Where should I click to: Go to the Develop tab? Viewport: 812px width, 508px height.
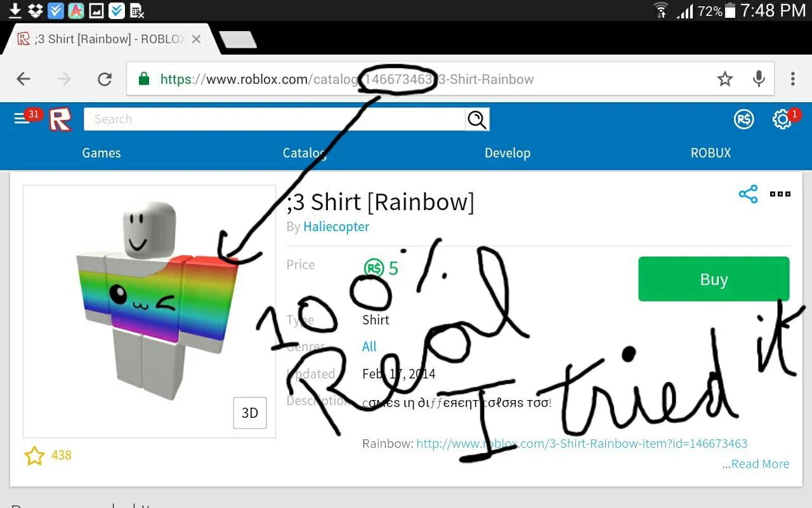[x=507, y=153]
